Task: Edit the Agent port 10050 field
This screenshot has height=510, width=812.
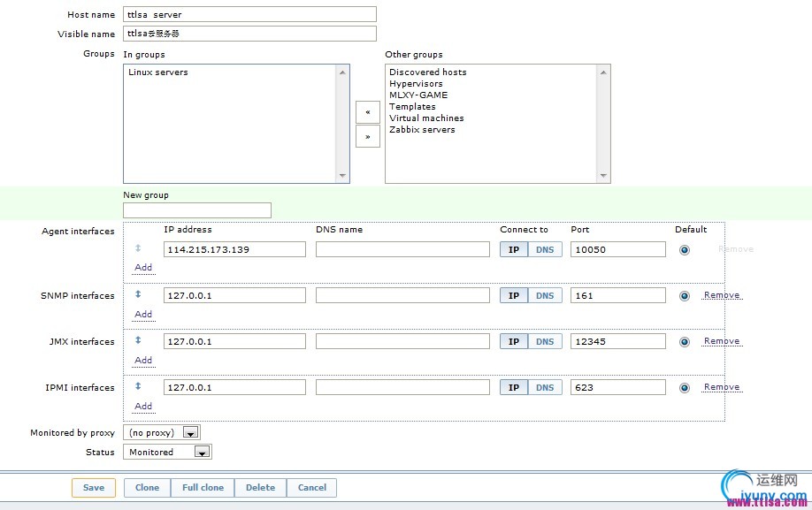Action: [x=618, y=249]
